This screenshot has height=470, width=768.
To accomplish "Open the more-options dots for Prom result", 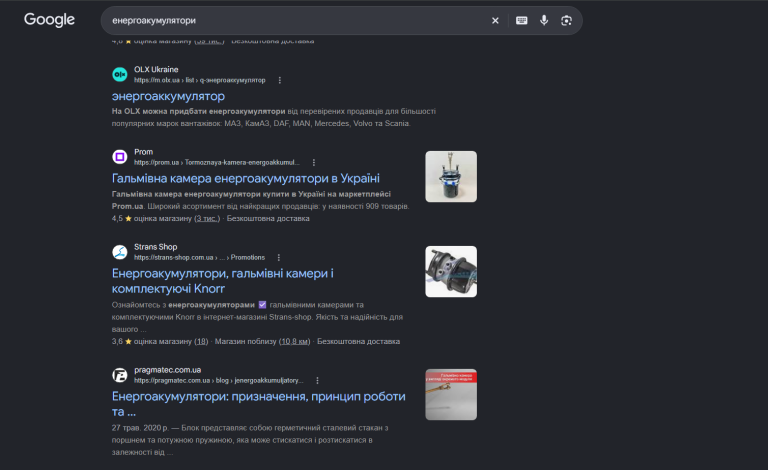I will coord(314,162).
